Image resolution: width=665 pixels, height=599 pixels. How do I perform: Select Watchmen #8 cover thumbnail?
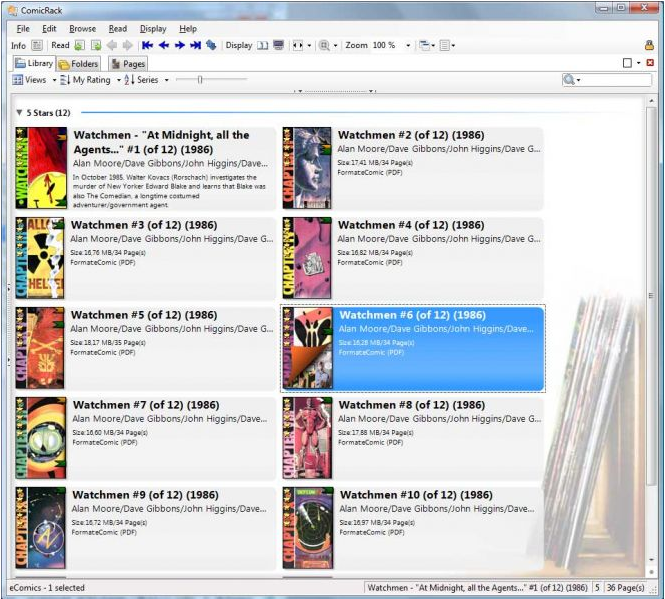[307, 438]
